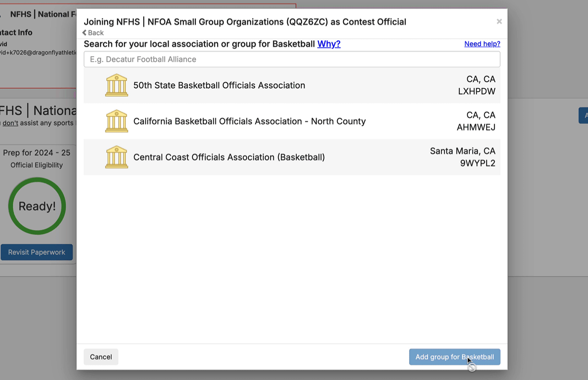
Task: Click "Add group for Basketball" button
Action: pos(454,357)
